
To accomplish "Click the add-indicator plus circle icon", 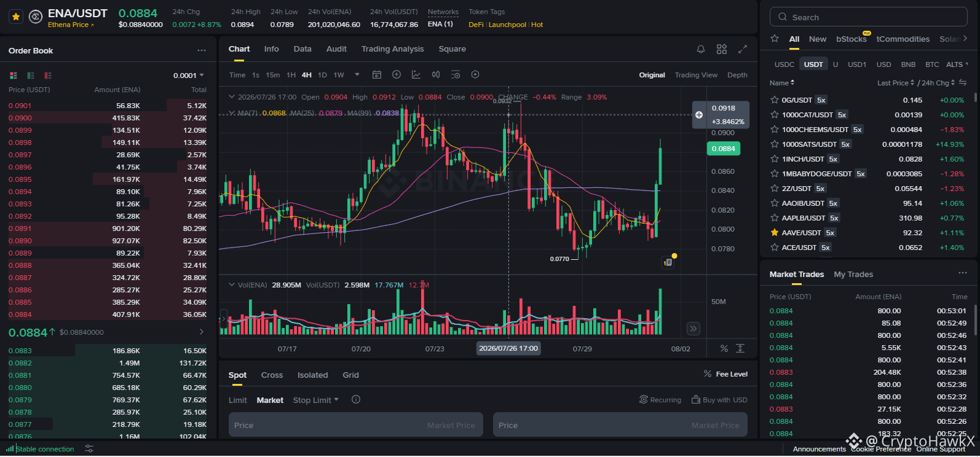I will click(x=397, y=74).
